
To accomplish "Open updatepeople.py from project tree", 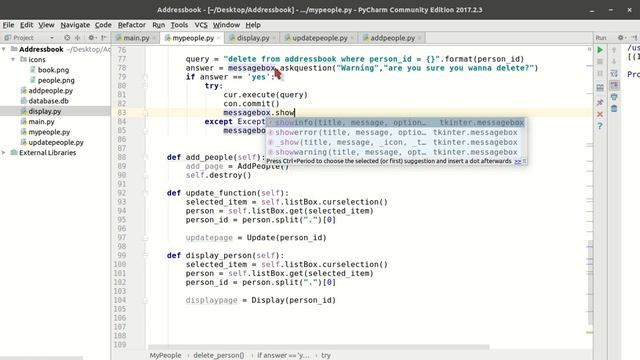I will pyautogui.click(x=56, y=142).
